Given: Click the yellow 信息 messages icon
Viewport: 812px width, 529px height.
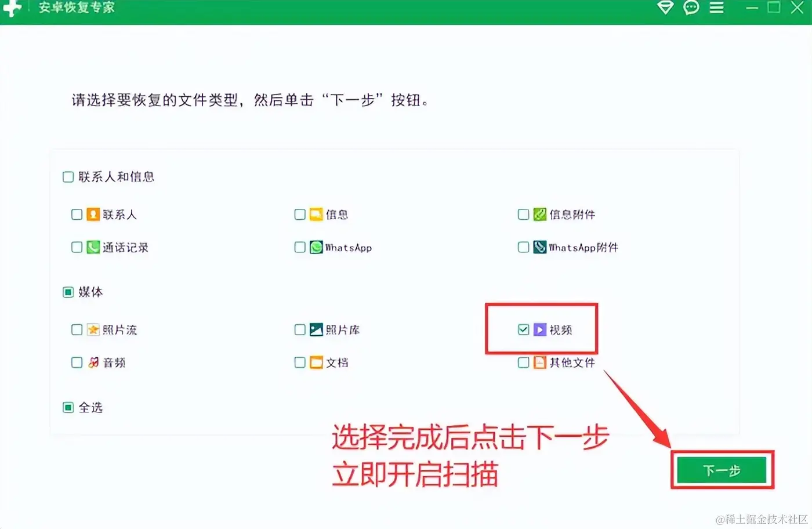Looking at the screenshot, I should pyautogui.click(x=316, y=215).
